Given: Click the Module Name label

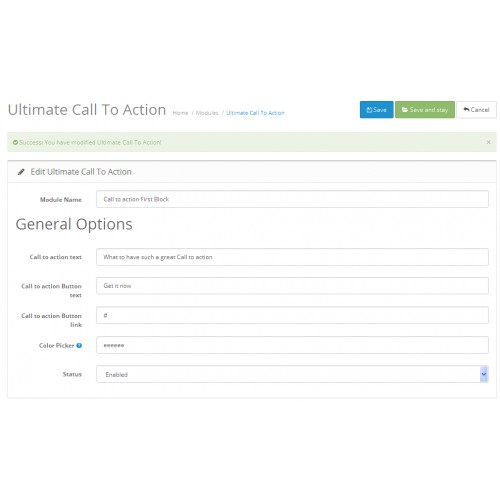Looking at the screenshot, I should (x=61, y=200).
